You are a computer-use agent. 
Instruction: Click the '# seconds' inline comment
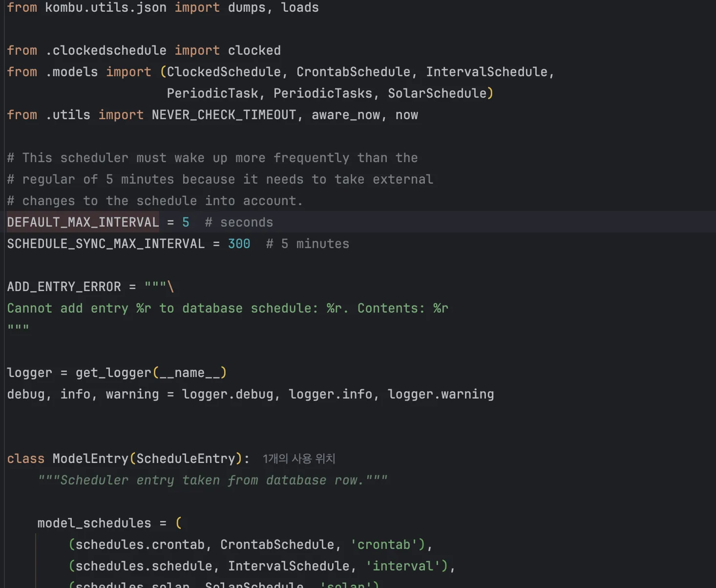tap(239, 222)
